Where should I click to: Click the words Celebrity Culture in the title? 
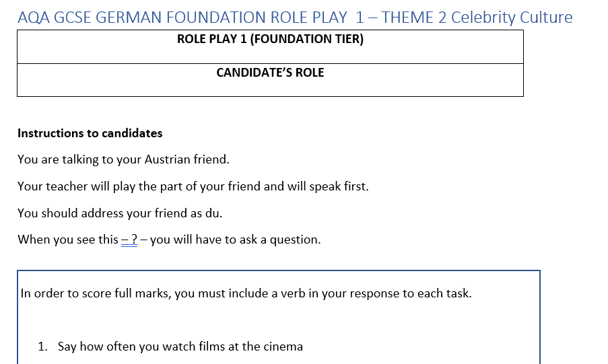click(x=512, y=17)
